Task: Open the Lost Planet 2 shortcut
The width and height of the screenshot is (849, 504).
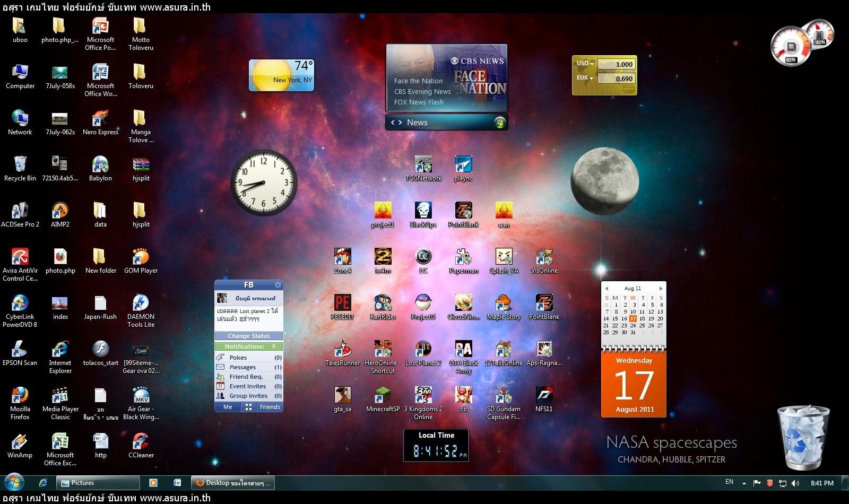Action: click(x=423, y=353)
